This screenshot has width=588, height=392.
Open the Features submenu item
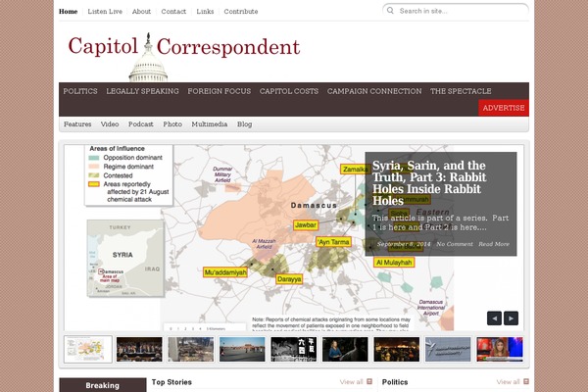point(77,124)
